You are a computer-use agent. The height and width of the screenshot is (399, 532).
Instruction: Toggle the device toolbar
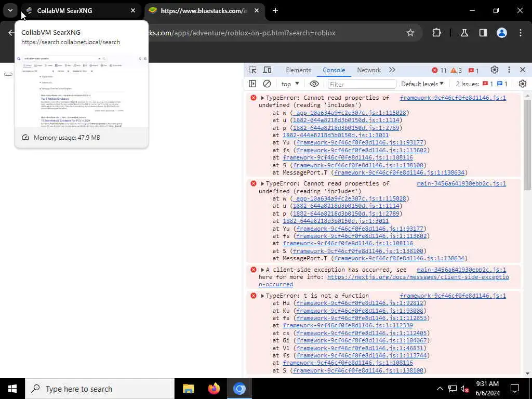[268, 70]
